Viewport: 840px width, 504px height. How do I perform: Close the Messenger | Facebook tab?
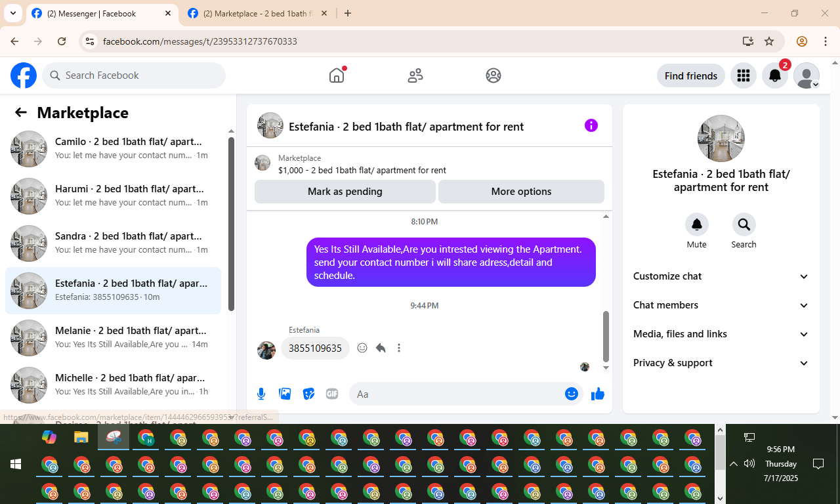point(168,13)
